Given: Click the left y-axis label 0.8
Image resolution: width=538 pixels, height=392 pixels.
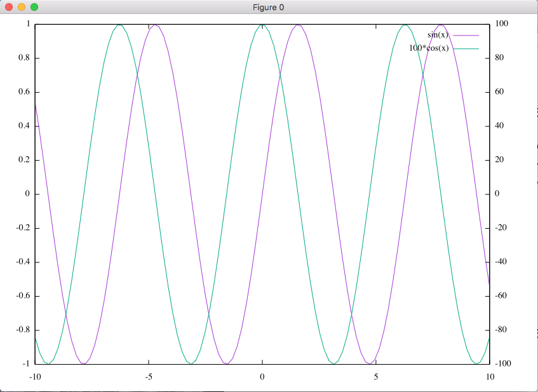Looking at the screenshot, I should pyautogui.click(x=24, y=58).
